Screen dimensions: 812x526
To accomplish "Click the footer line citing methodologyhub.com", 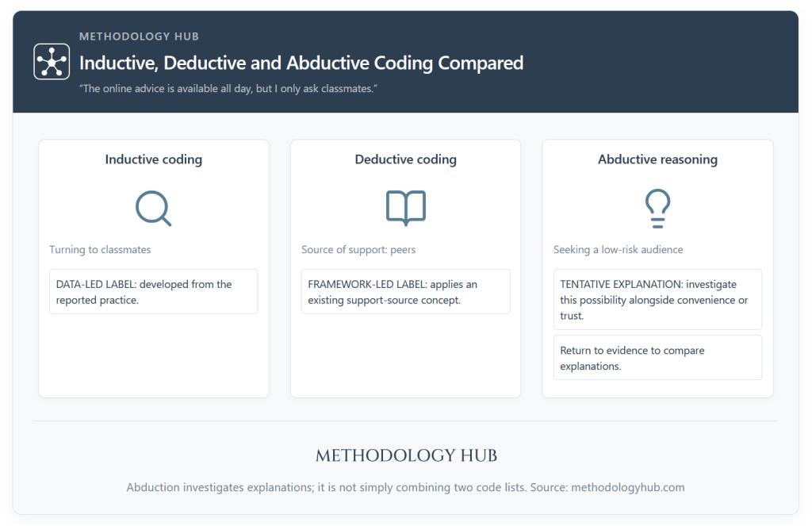I will click(405, 487).
